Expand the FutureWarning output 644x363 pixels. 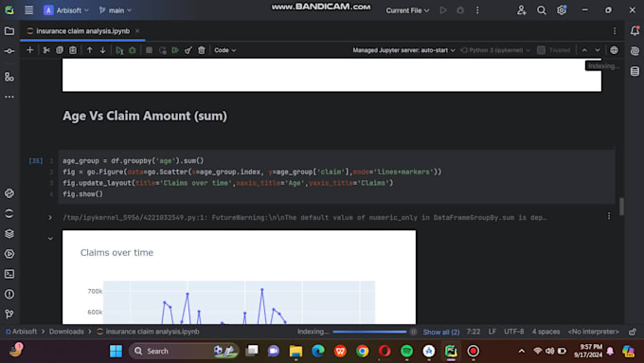pyautogui.click(x=50, y=217)
